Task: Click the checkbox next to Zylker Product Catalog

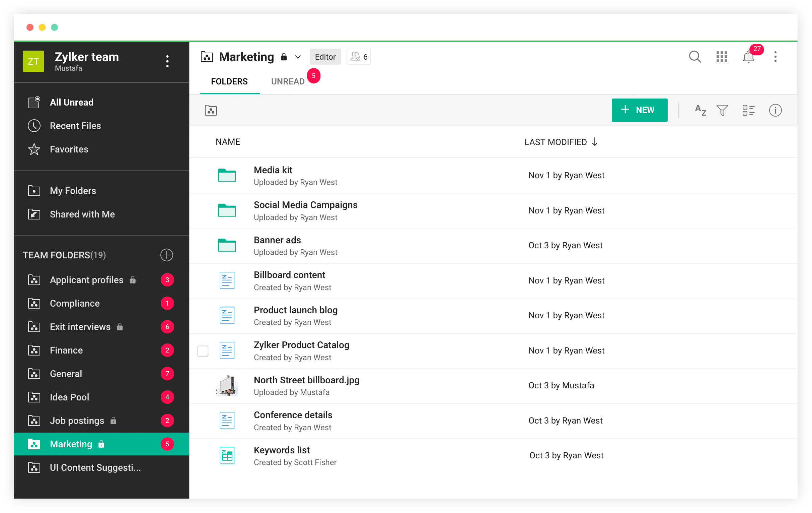Action: pos(203,351)
